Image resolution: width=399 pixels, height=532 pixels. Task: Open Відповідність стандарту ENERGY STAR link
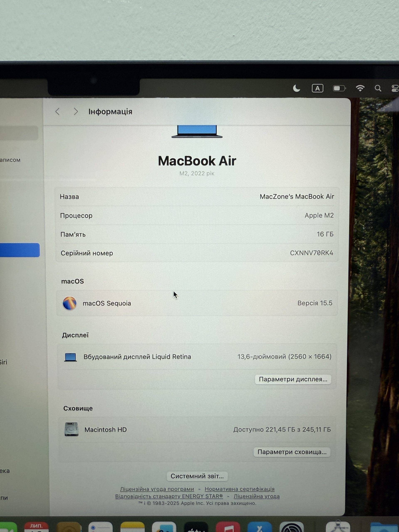click(x=169, y=496)
